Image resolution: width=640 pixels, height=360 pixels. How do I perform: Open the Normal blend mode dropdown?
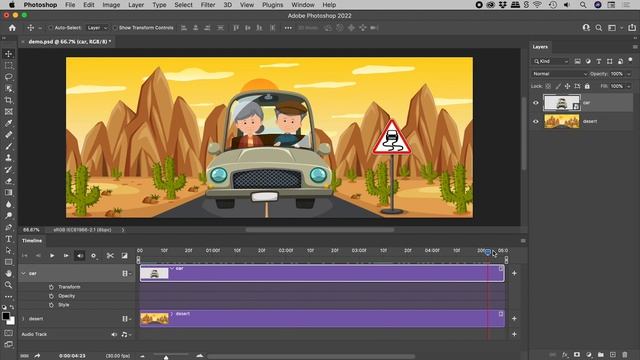pos(560,74)
